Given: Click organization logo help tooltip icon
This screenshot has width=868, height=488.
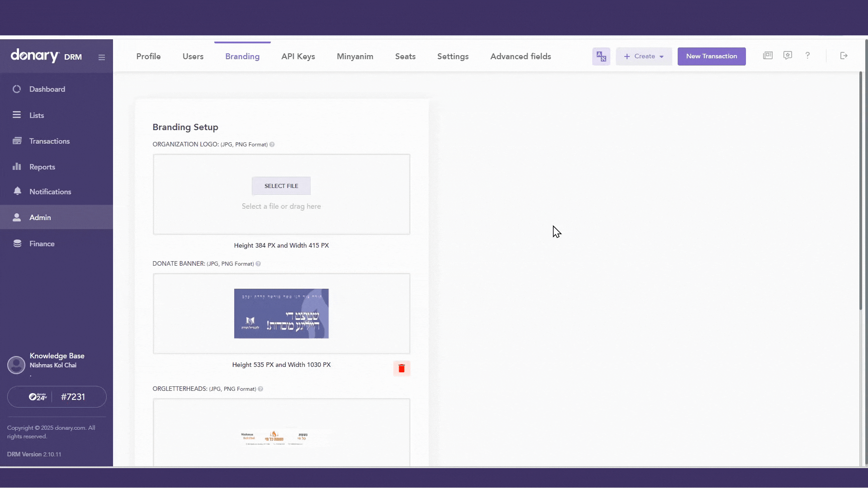Looking at the screenshot, I should tap(272, 145).
